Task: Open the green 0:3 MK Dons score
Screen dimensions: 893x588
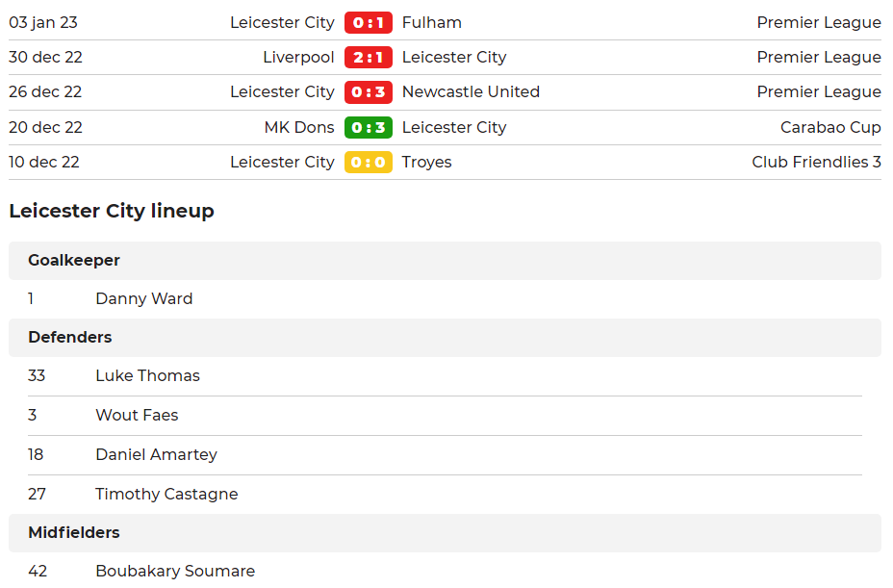Action: pyautogui.click(x=368, y=127)
